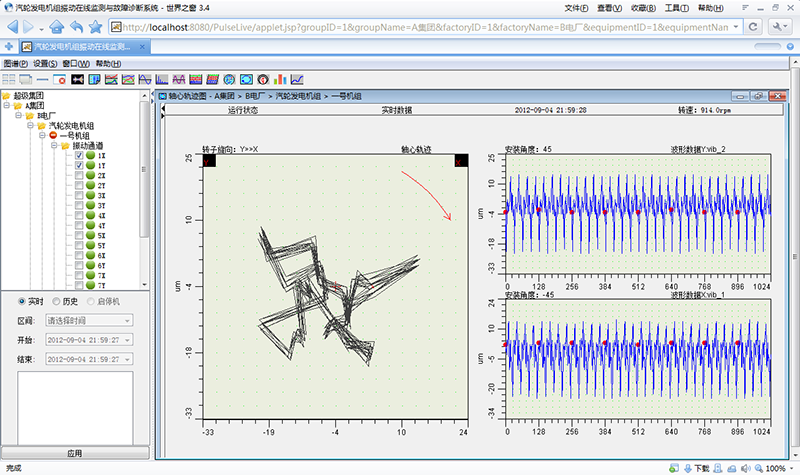The width and height of the screenshot is (800, 475).
Task: Click the teal panel list toolbar icon
Action: coord(94,79)
